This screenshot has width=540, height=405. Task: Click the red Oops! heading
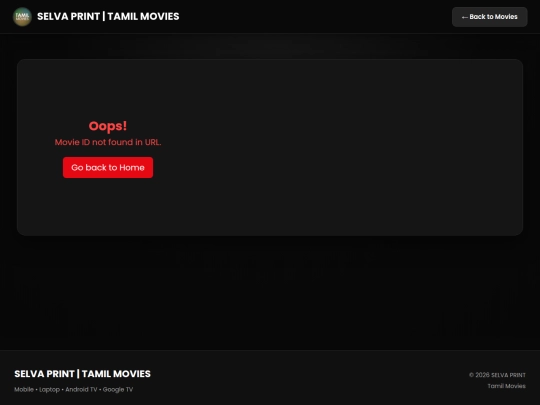pos(108,126)
